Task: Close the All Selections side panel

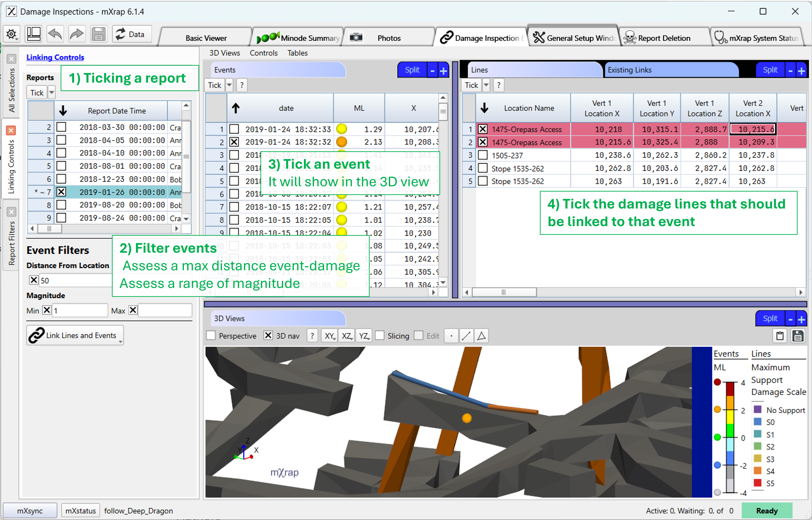Action: 11,59
